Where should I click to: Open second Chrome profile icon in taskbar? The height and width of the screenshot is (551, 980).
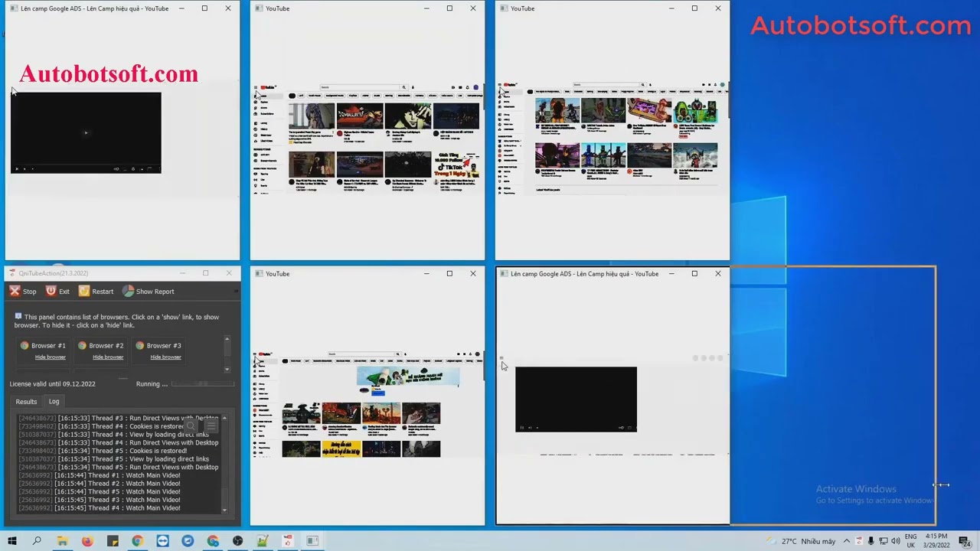(213, 541)
